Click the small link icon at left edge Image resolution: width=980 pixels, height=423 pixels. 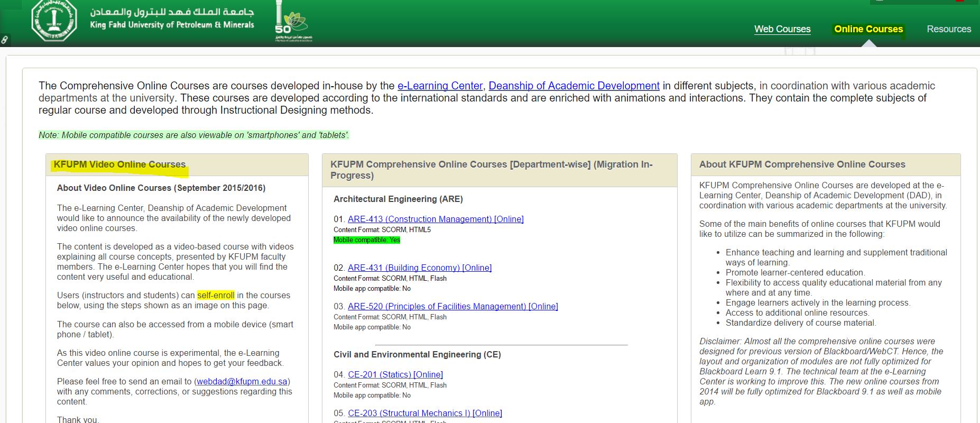5,40
